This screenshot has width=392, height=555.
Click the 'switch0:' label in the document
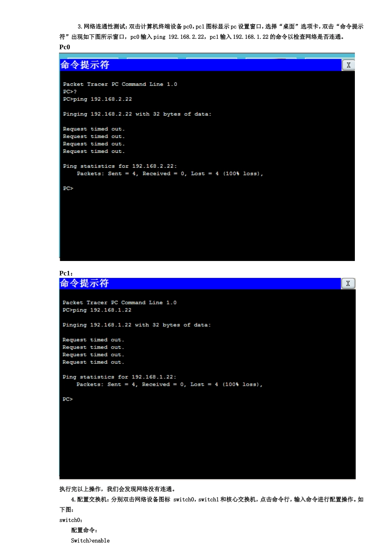(x=71, y=520)
